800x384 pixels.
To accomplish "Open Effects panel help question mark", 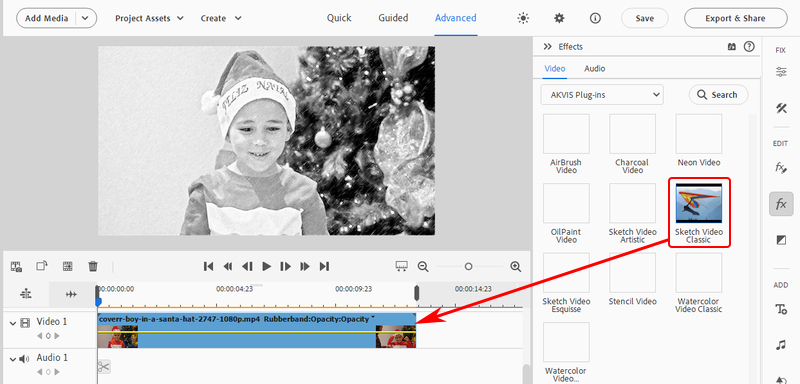I will click(x=749, y=46).
